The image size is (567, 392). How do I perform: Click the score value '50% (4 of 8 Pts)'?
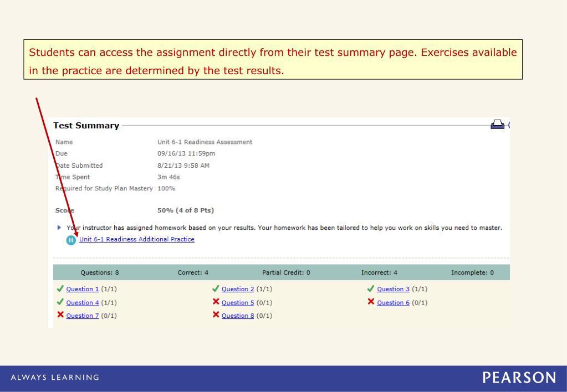[x=186, y=210]
